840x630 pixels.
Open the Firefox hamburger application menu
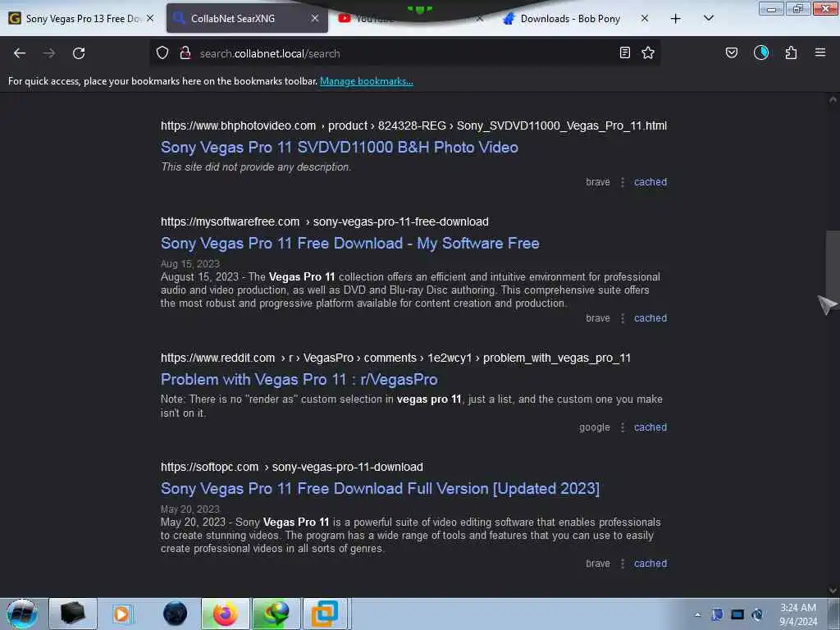(820, 52)
